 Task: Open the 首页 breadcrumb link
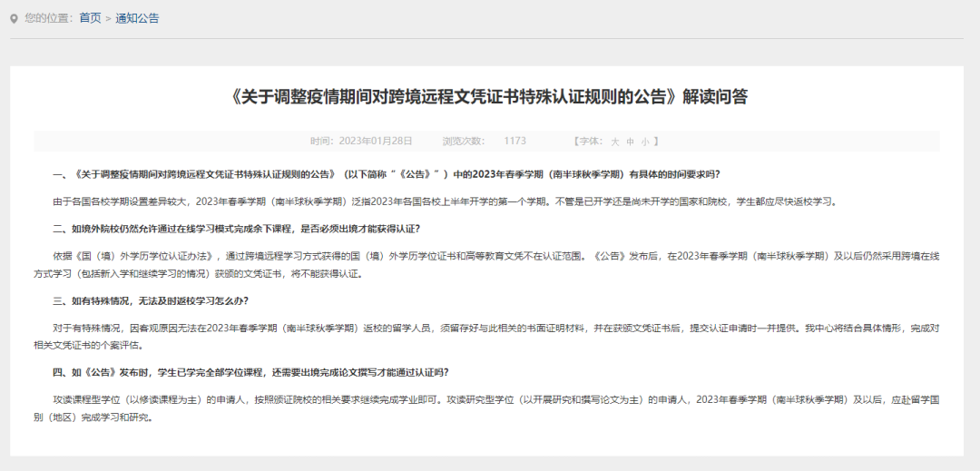click(90, 18)
